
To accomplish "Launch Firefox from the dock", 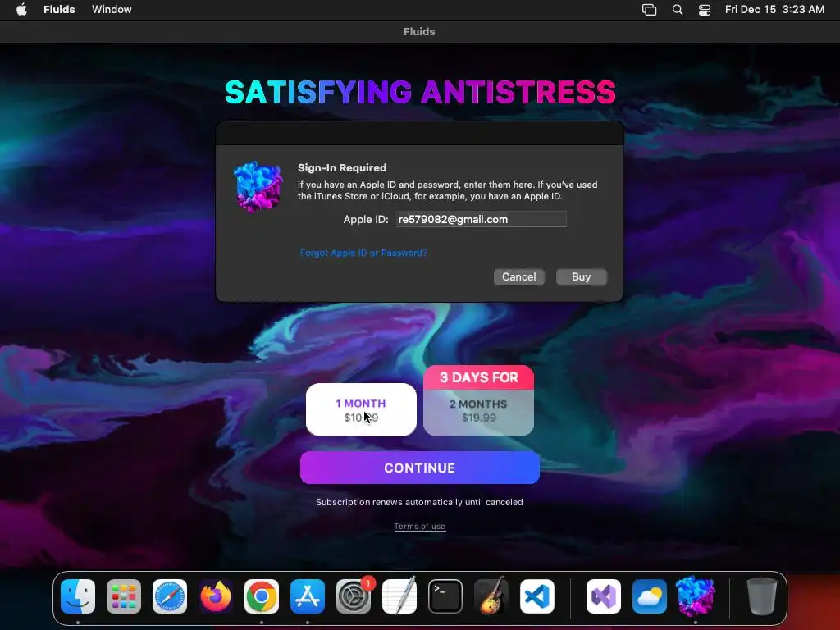I will coord(216,596).
